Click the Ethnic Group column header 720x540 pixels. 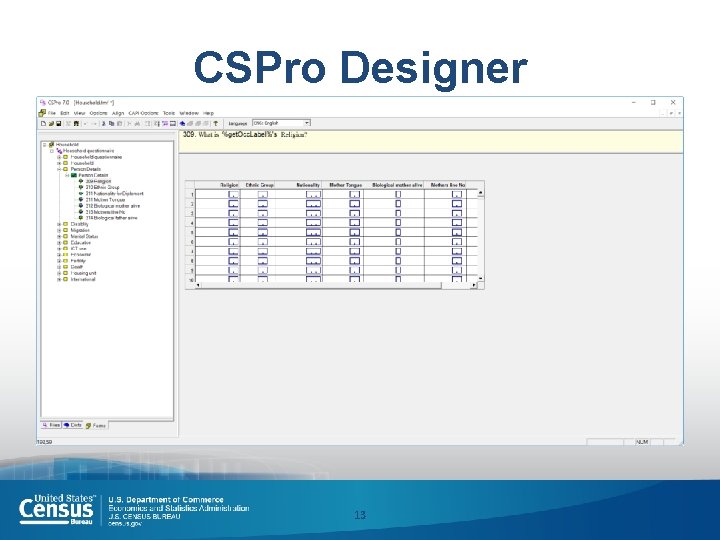pos(259,185)
